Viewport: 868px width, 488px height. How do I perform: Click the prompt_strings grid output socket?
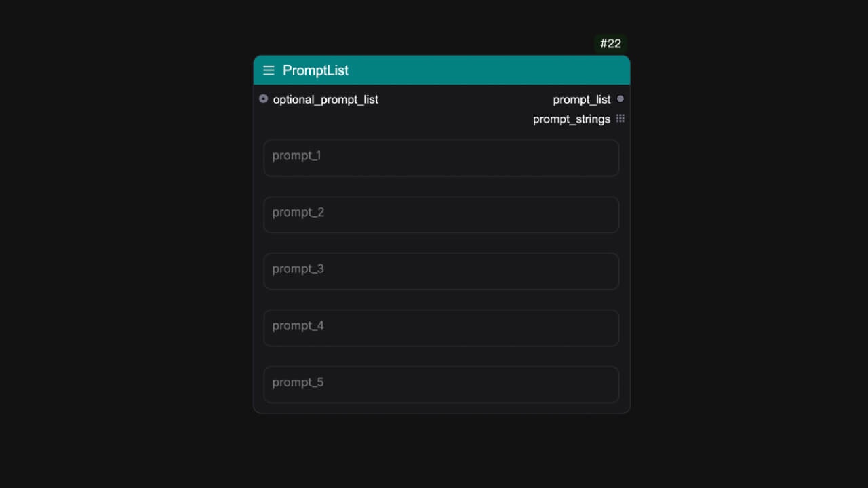(x=620, y=119)
